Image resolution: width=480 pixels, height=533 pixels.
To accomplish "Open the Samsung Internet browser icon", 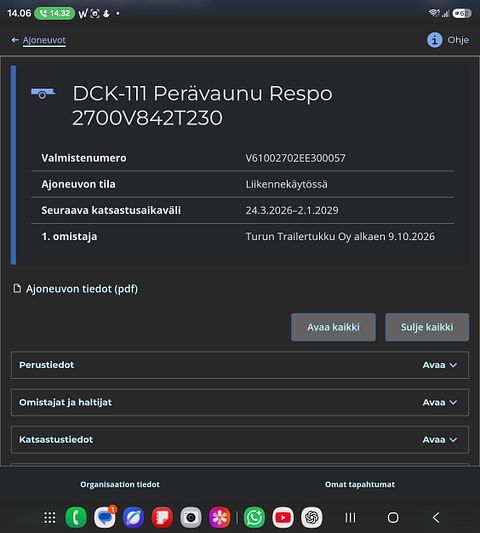I will [134, 517].
